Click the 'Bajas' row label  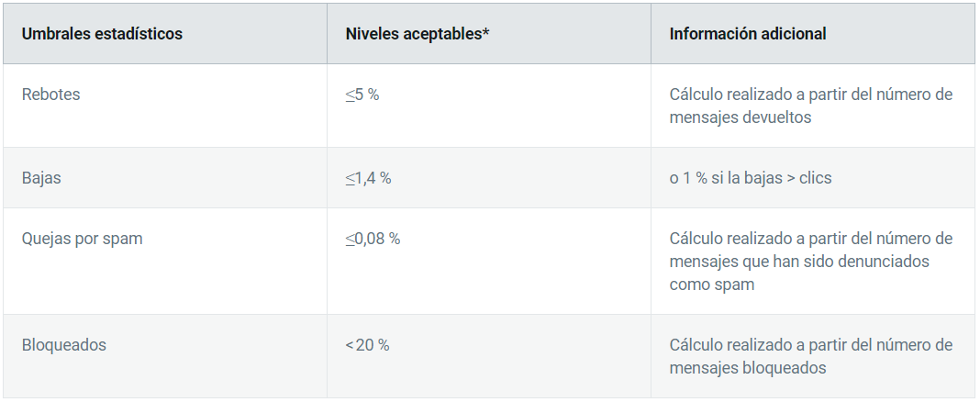[41, 177]
